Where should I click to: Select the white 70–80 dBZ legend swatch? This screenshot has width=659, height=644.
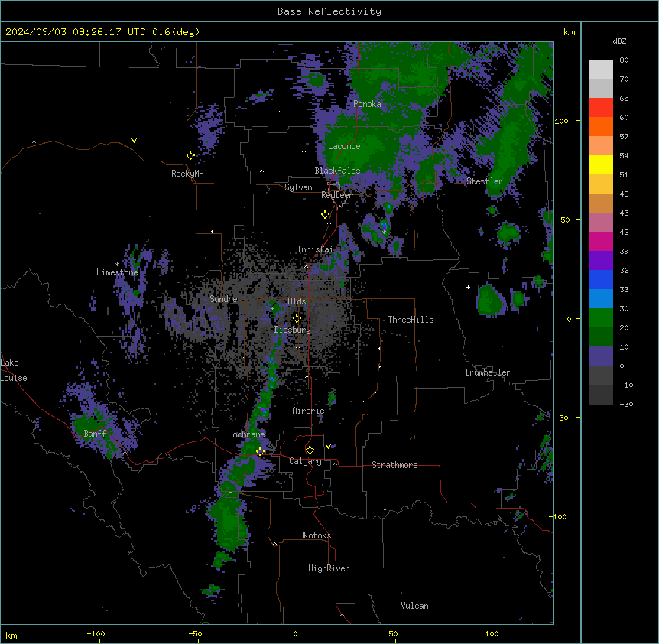coord(601,70)
